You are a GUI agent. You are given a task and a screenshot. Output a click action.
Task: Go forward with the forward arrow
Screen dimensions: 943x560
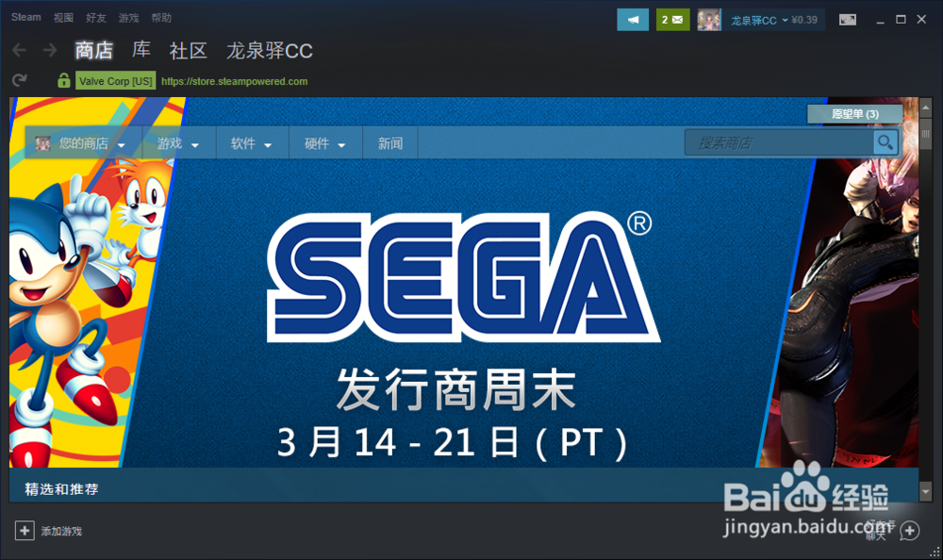50,50
